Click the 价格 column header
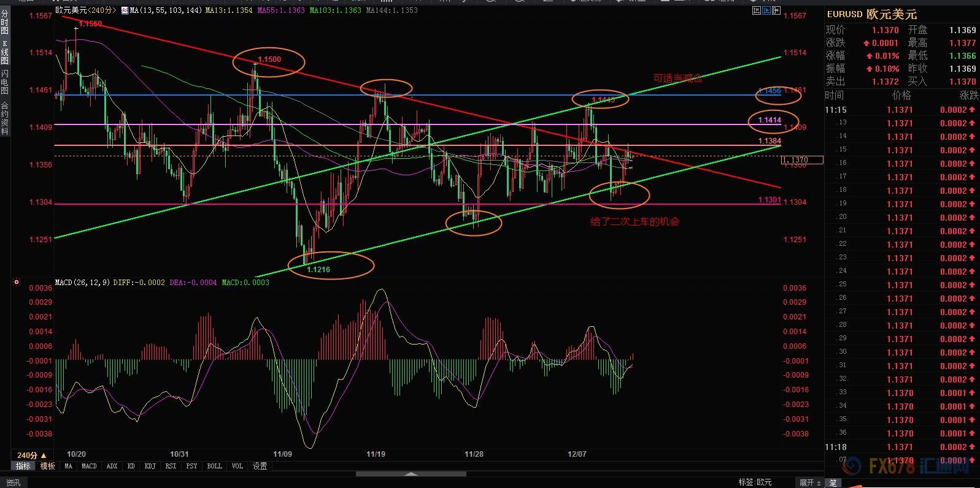The height and width of the screenshot is (488, 980). [x=901, y=95]
